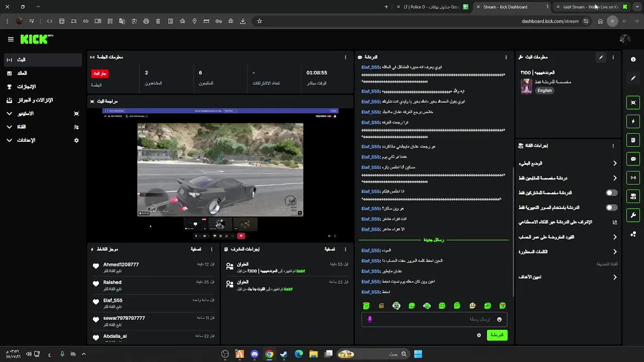644x362 pixels.
Task: Click the green الدردشة send button
Action: click(x=497, y=335)
